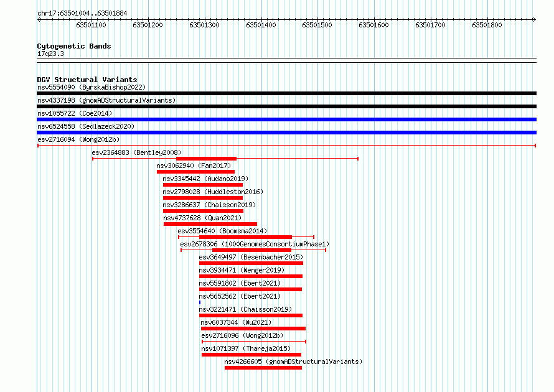Click the thin red line of esv2716094
The height and width of the screenshot is (392, 554).
(x=286, y=146)
